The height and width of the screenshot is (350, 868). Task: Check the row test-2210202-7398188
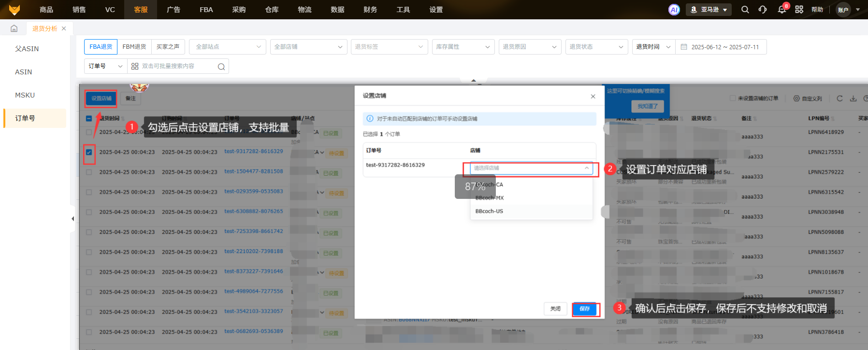89,252
